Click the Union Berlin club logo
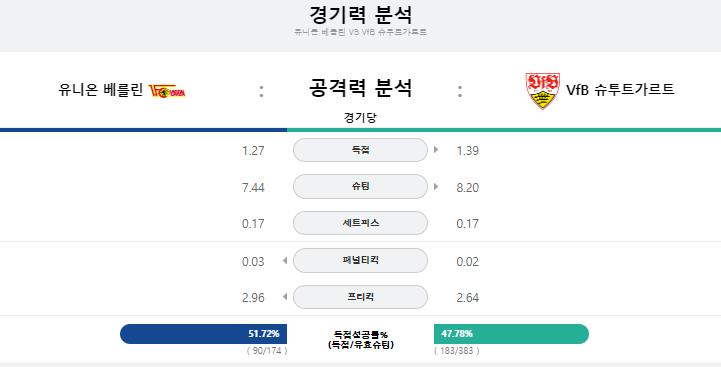721x367 pixels. tap(166, 91)
